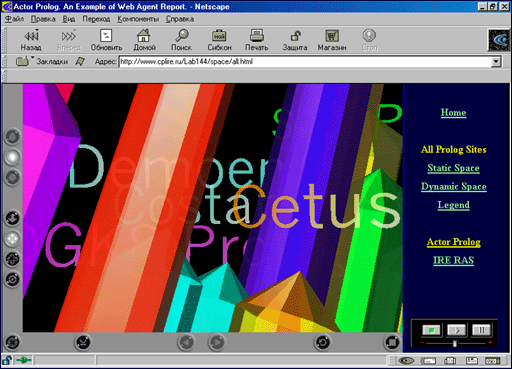Stop animation with the green stop button

432,330
